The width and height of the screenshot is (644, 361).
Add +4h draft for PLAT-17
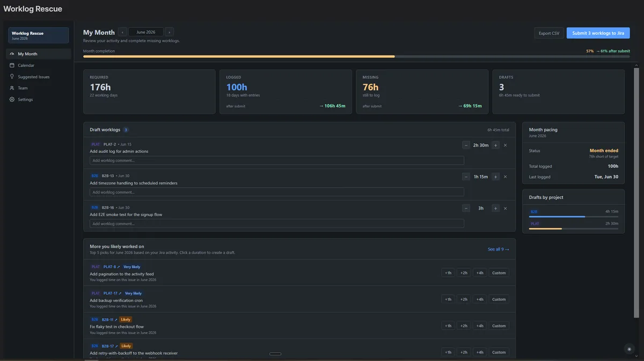click(x=479, y=299)
